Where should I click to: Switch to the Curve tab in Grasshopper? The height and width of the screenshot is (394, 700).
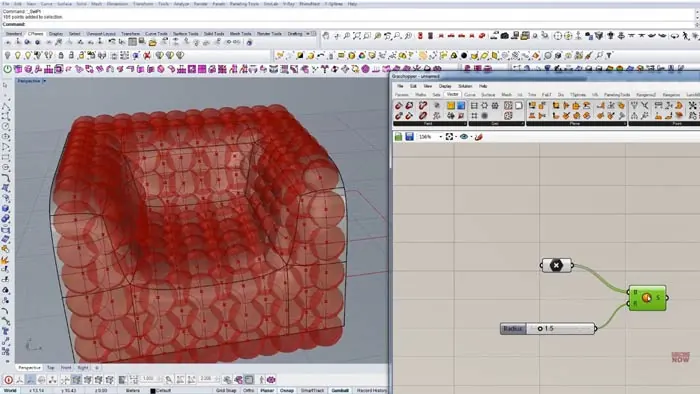pyautogui.click(x=470, y=95)
